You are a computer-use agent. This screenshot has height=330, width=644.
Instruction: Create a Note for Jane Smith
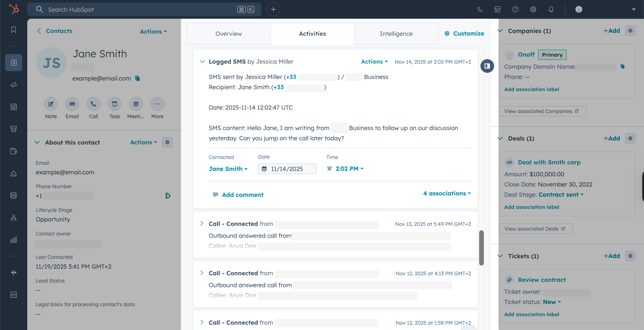pyautogui.click(x=51, y=104)
